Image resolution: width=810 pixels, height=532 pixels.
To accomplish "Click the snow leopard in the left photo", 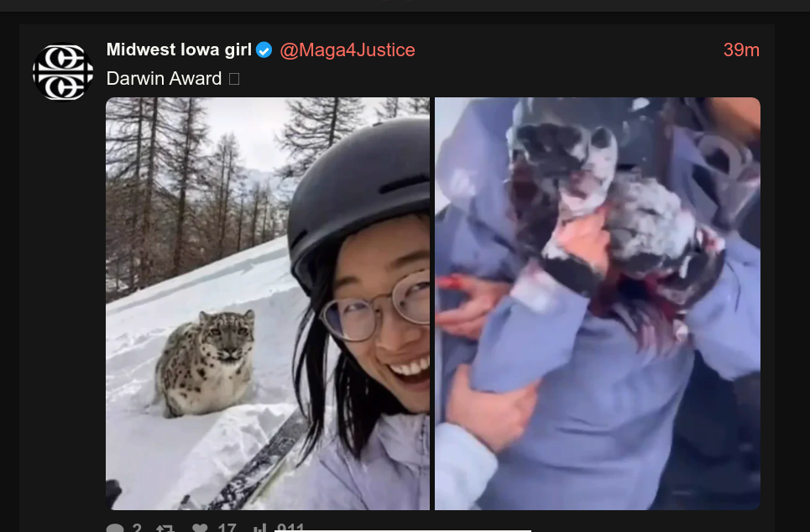I will point(206,363).
